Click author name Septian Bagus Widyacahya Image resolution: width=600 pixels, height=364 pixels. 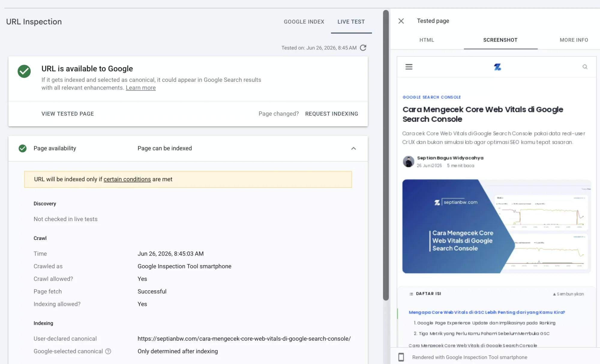pos(450,158)
